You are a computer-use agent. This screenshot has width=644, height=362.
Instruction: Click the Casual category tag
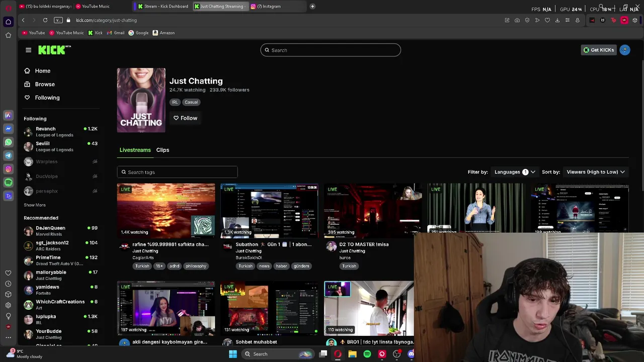(x=191, y=102)
